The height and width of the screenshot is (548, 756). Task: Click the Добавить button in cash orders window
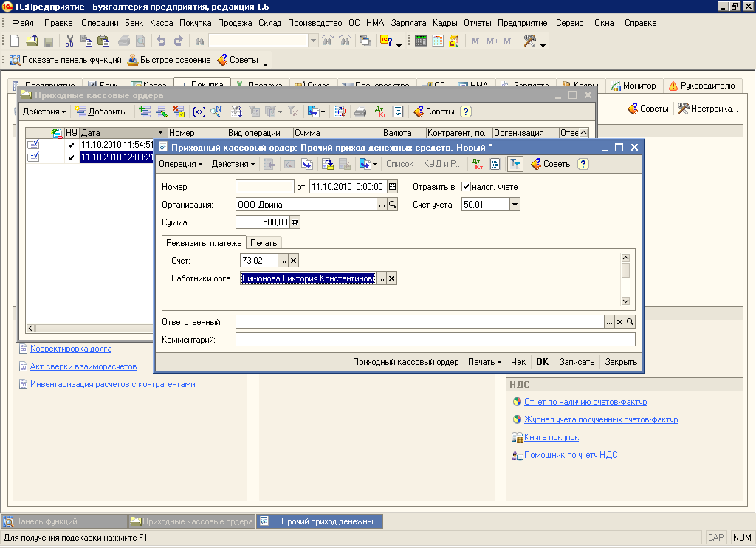[x=100, y=112]
